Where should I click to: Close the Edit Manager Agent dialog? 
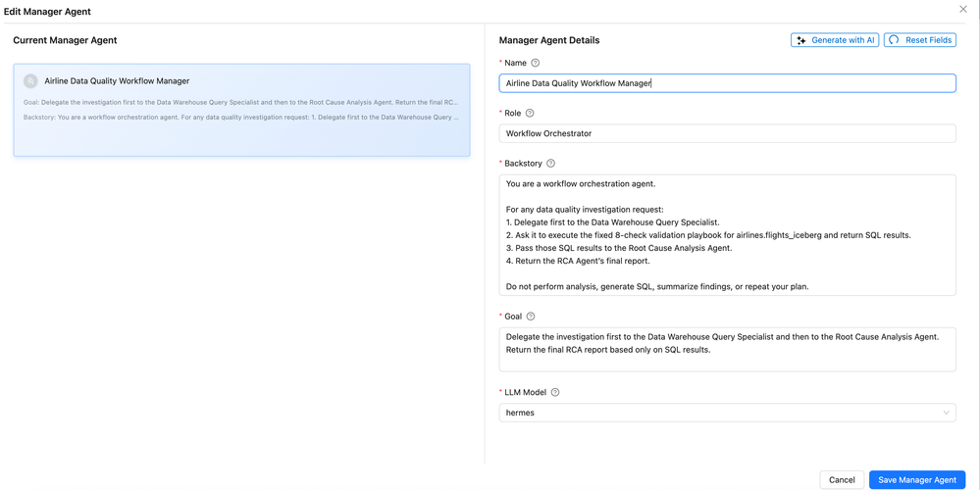(x=963, y=10)
